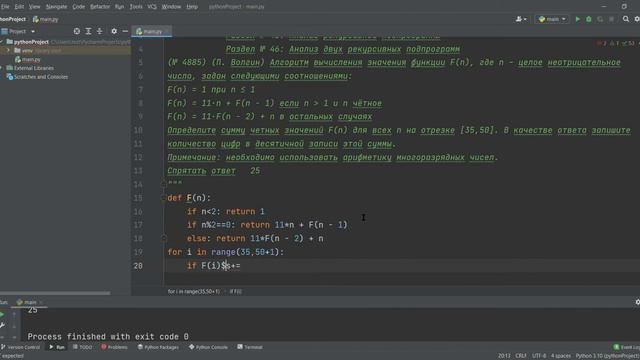The height and width of the screenshot is (360, 640).
Task: Click UTF-8 encoding in status bar
Action: point(539,356)
